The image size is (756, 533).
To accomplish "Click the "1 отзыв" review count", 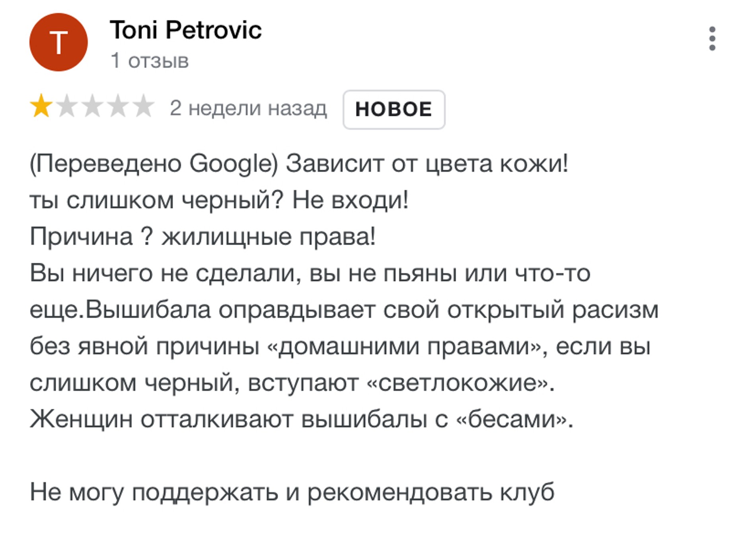I will coord(149,61).
